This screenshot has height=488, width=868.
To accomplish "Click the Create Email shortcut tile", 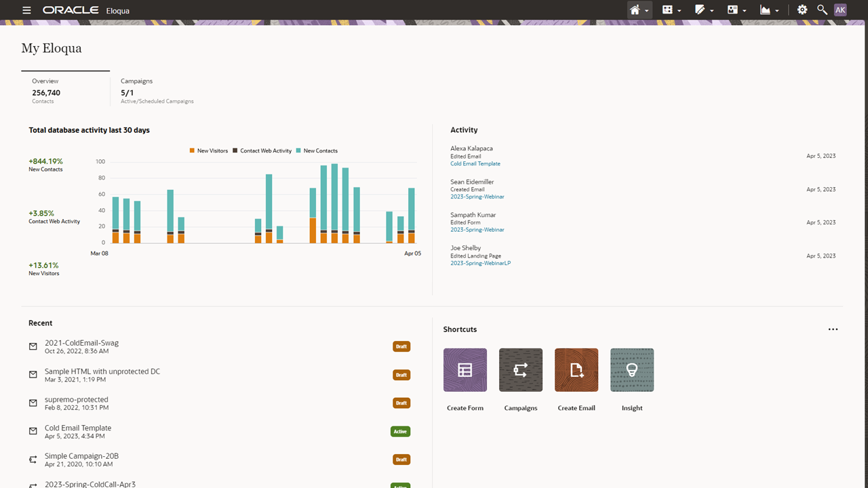I will [x=576, y=370].
